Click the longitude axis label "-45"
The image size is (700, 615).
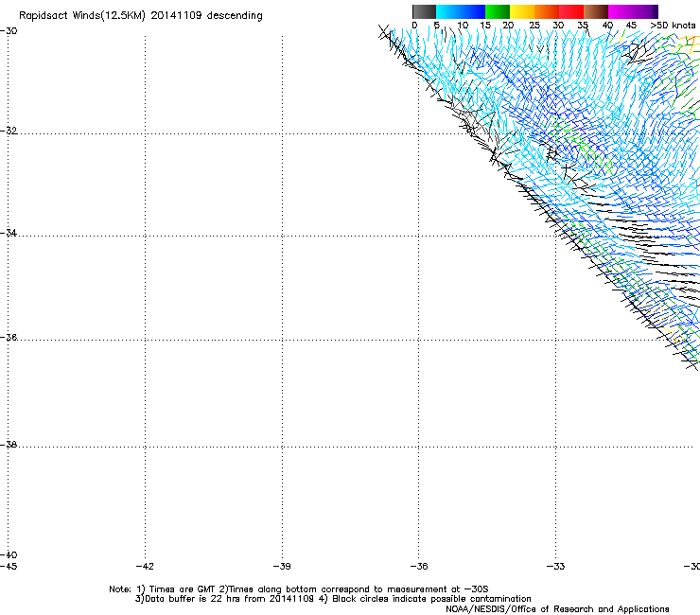pos(9,567)
